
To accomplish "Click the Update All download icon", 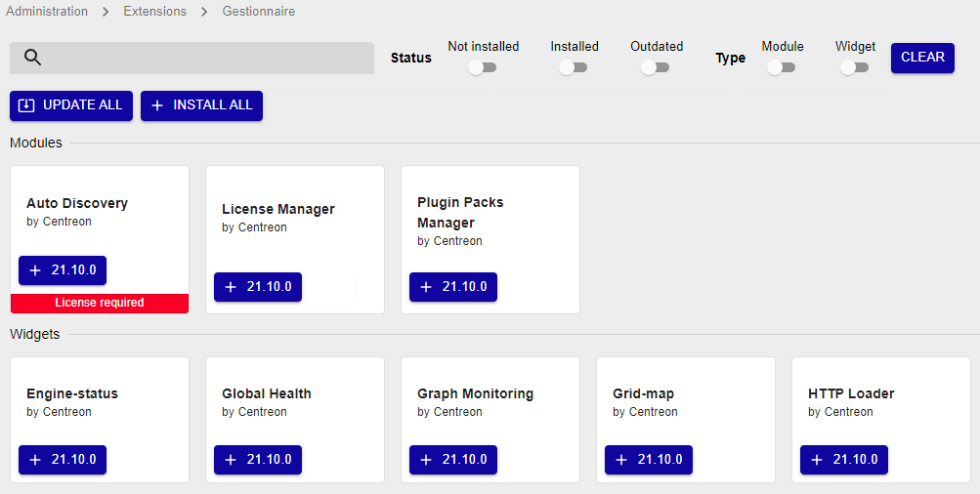I will pyautogui.click(x=26, y=105).
